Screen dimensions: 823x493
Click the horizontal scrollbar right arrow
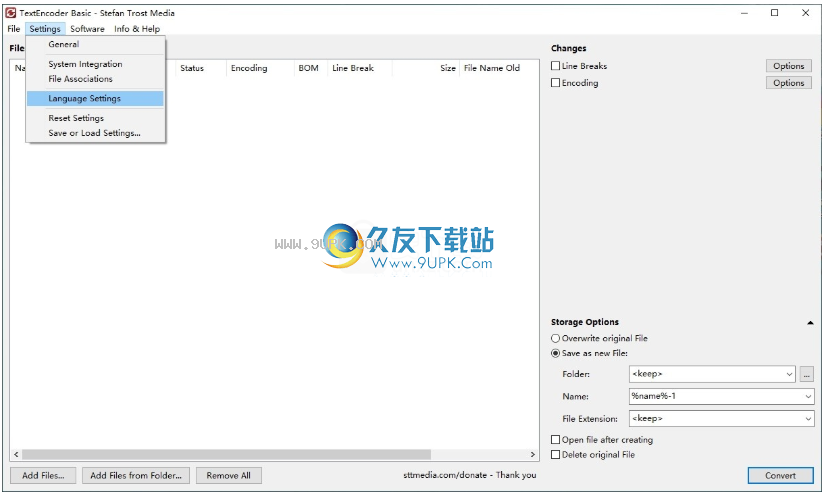[x=533, y=454]
